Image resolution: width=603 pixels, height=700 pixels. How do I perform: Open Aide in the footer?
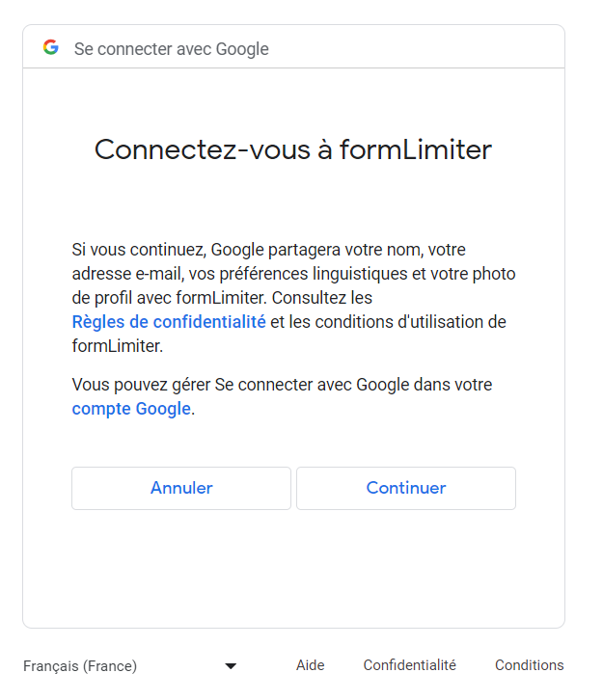pyautogui.click(x=310, y=665)
